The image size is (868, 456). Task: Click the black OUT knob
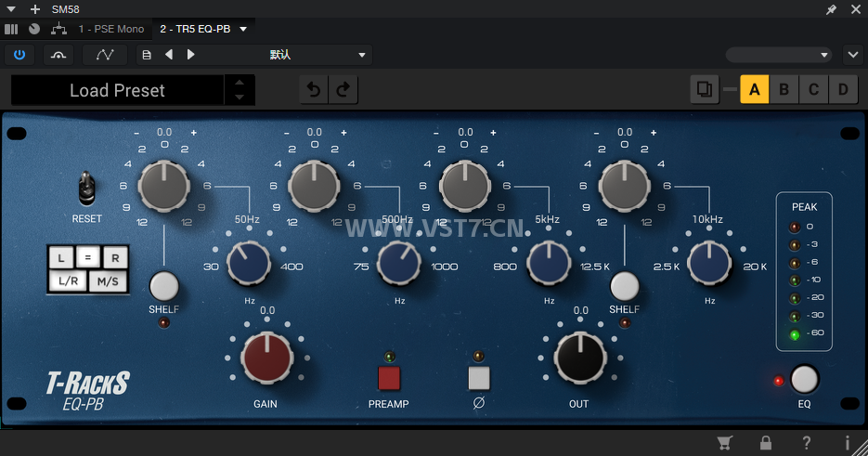[x=579, y=358]
